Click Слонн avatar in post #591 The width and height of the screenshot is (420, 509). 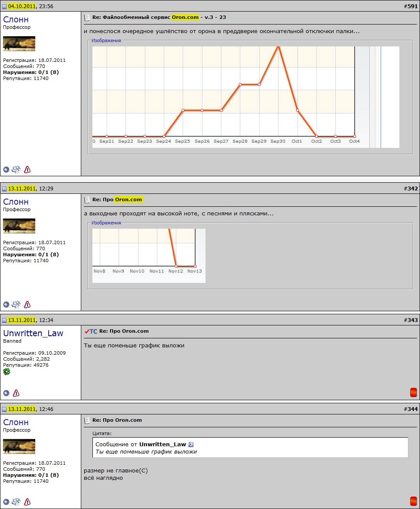[x=19, y=43]
